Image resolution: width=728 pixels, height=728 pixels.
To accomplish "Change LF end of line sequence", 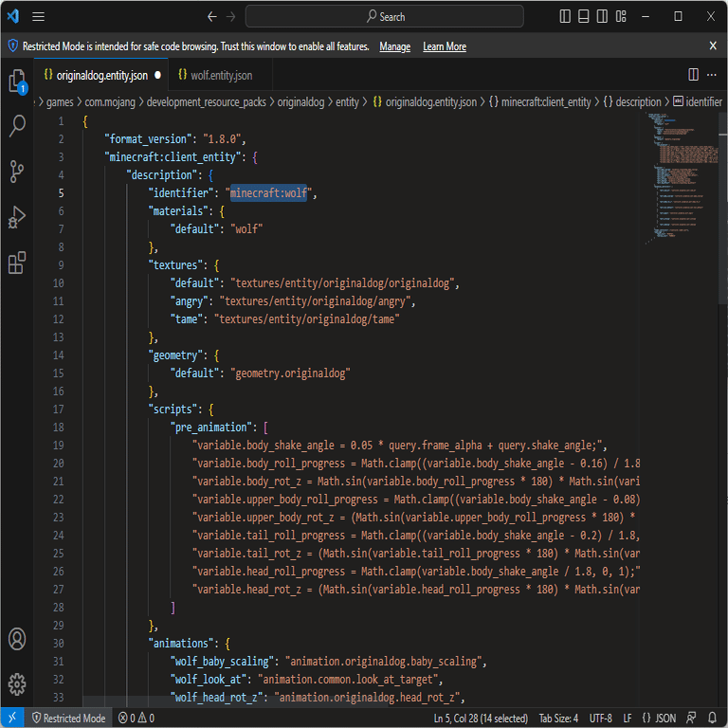I will click(x=628, y=718).
